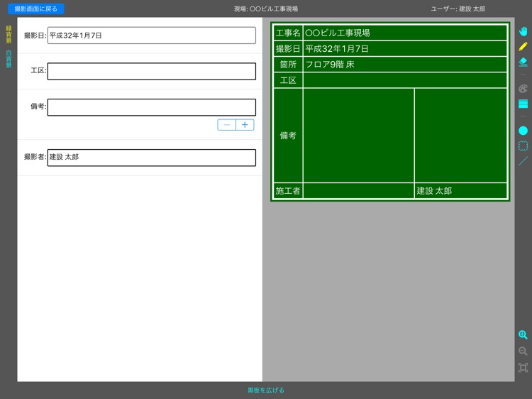Select the yellow pencil drawing tool
532x399 pixels.
point(523,47)
